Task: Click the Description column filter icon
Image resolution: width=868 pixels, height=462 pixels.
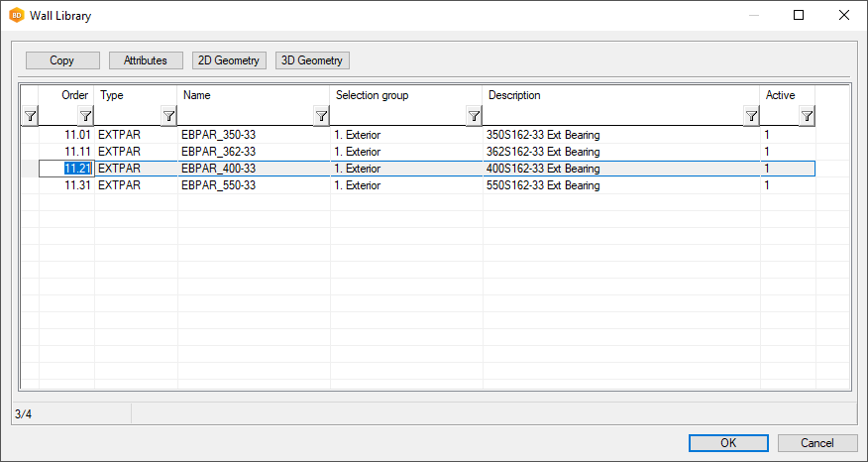Action: pos(751,116)
